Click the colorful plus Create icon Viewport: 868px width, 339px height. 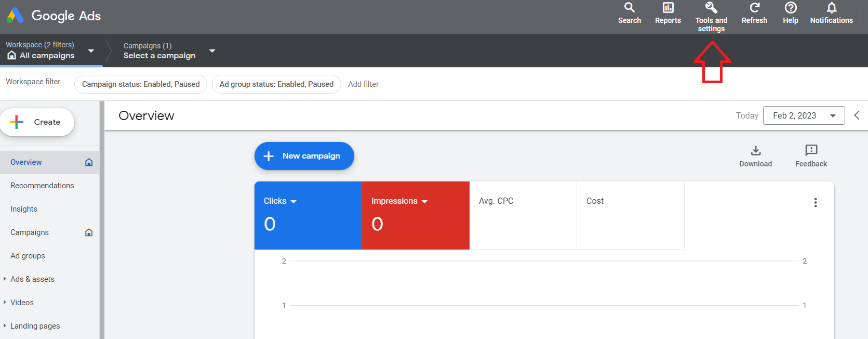[17, 122]
